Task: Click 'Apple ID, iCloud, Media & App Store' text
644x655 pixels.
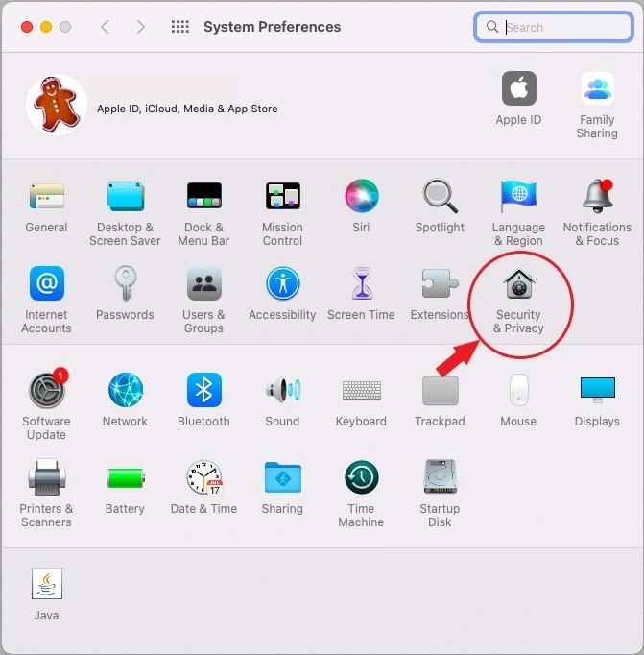Action: tap(187, 109)
